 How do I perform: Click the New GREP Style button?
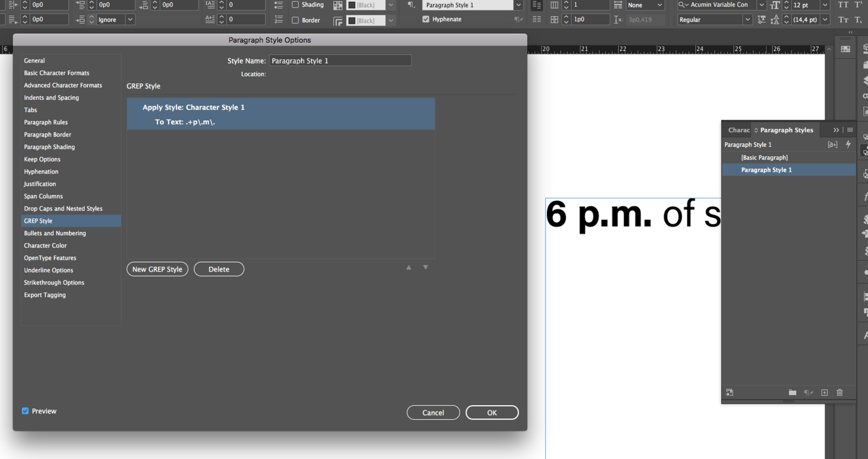(x=157, y=269)
